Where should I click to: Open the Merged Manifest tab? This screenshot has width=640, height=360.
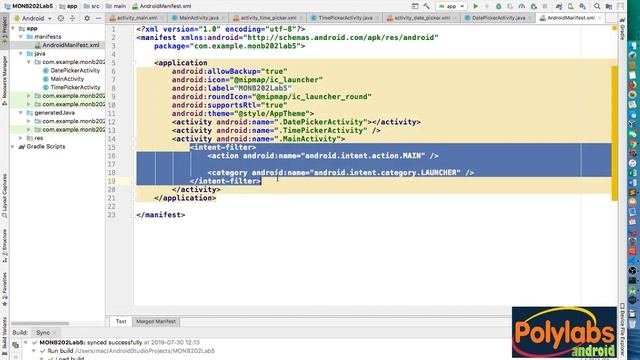click(x=156, y=322)
